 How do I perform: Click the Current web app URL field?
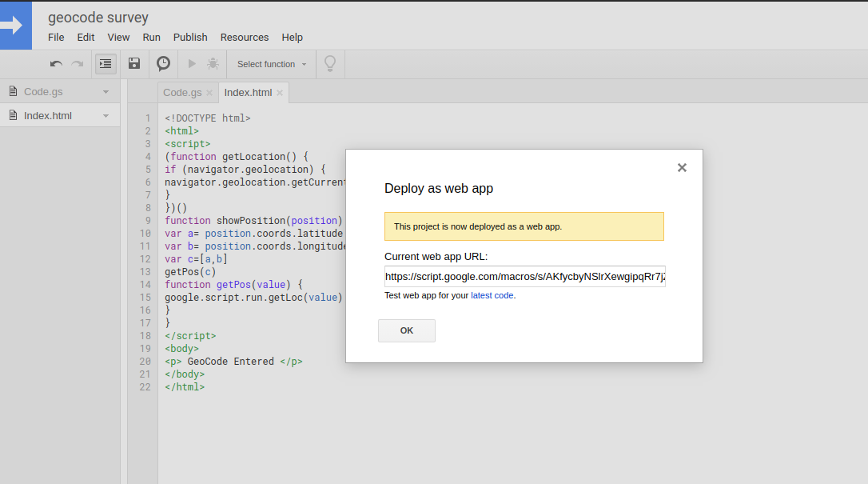[525, 276]
